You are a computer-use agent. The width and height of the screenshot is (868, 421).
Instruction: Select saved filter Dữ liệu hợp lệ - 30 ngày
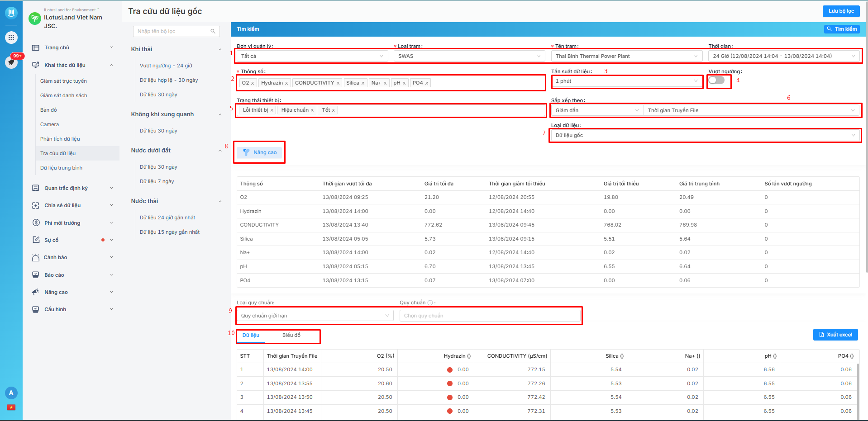point(169,80)
